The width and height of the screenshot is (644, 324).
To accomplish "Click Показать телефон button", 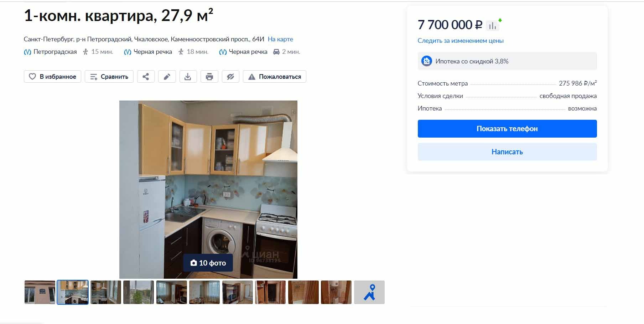I will coord(507,129).
